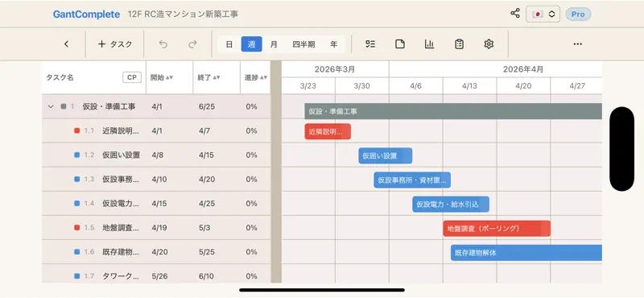
Task: Collapse the 仮設・準備工事 group
Action: [x=51, y=106]
